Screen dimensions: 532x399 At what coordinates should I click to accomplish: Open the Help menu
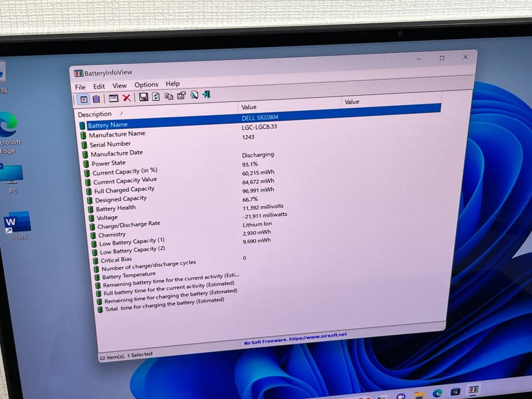coord(172,84)
